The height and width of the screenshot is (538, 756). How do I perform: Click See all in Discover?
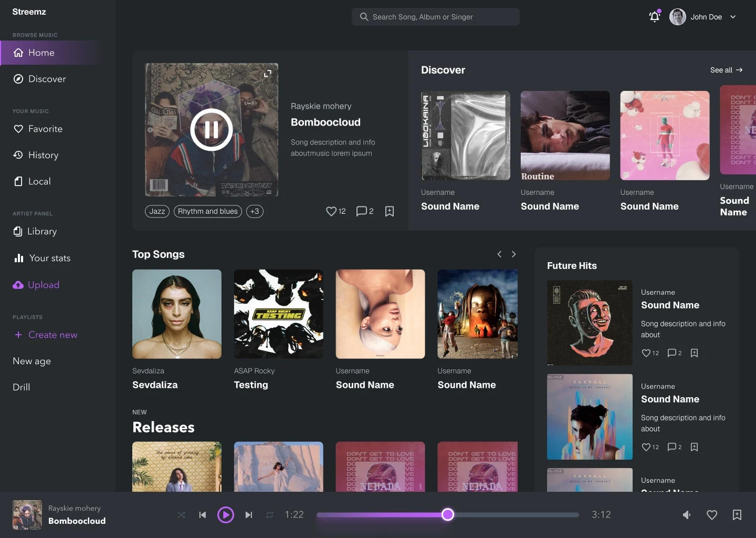[x=726, y=70]
